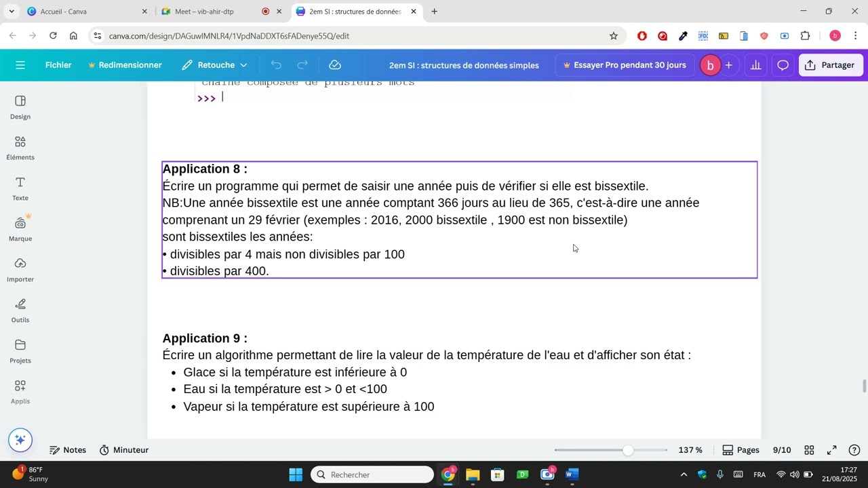
Task: Expand the Retouche mode dropdown
Action: [x=215, y=65]
